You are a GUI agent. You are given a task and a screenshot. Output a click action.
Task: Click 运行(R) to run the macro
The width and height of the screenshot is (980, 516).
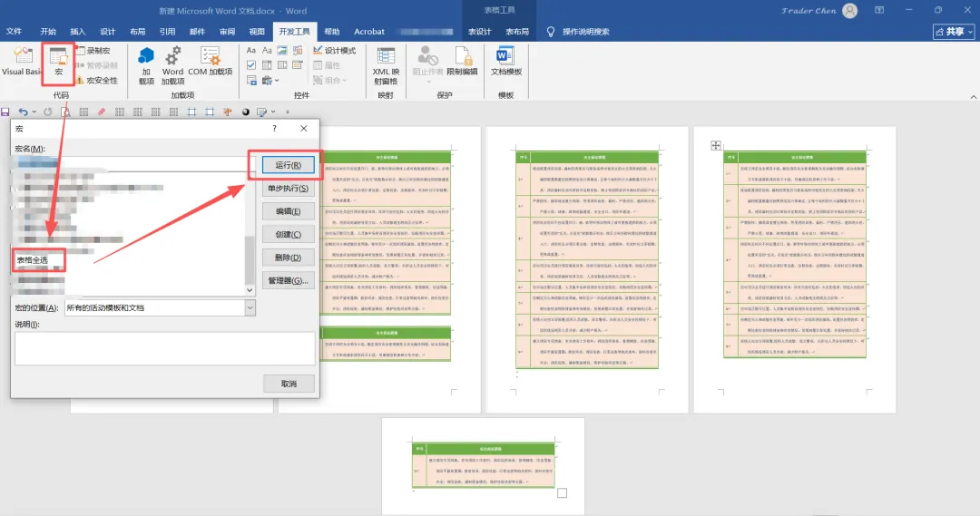click(289, 165)
